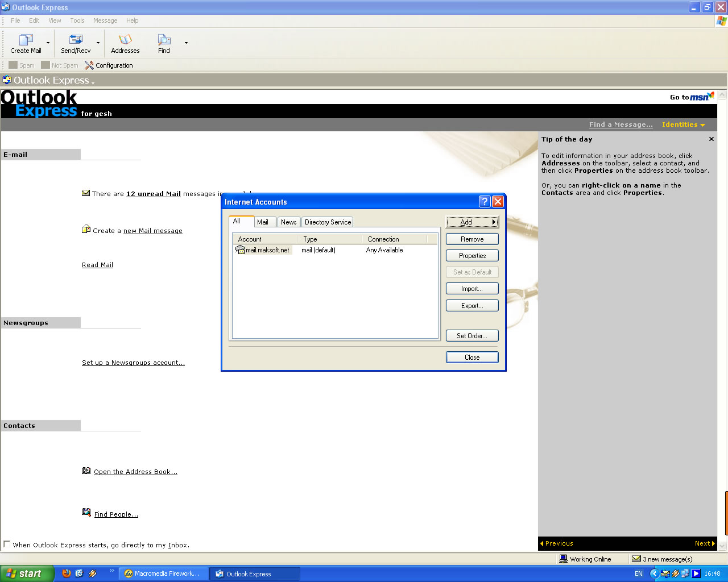Image resolution: width=728 pixels, height=582 pixels.
Task: Click the Working Online status icon
Action: pos(564,559)
